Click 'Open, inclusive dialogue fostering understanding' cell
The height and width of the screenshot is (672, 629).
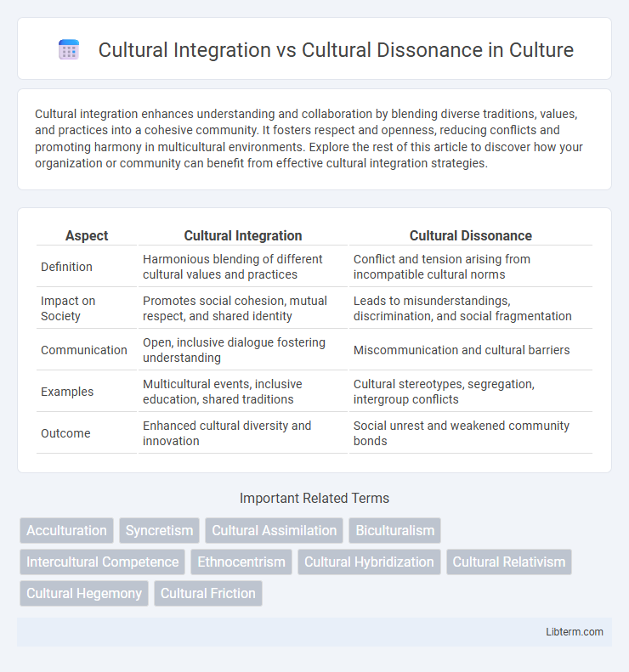(243, 350)
